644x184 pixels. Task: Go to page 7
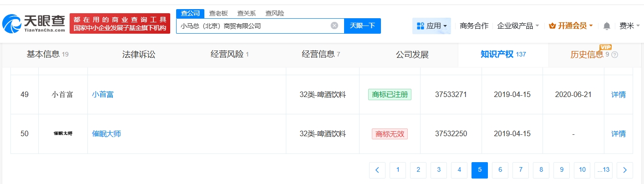[521, 170]
